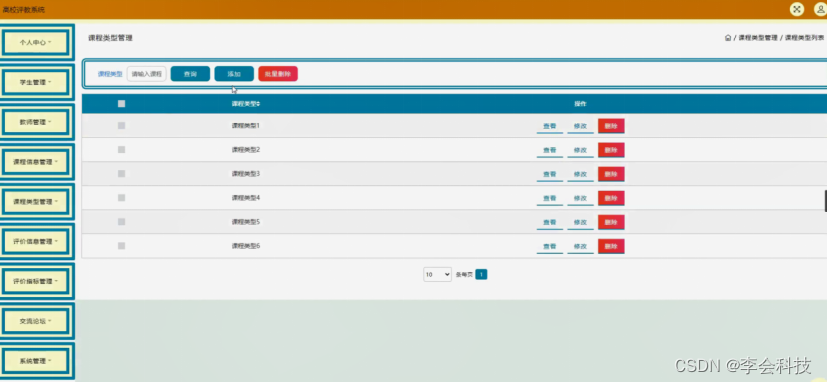Image resolution: width=827 pixels, height=384 pixels.
Task: Sort by 课程类型 column header arrow
Action: tap(258, 104)
